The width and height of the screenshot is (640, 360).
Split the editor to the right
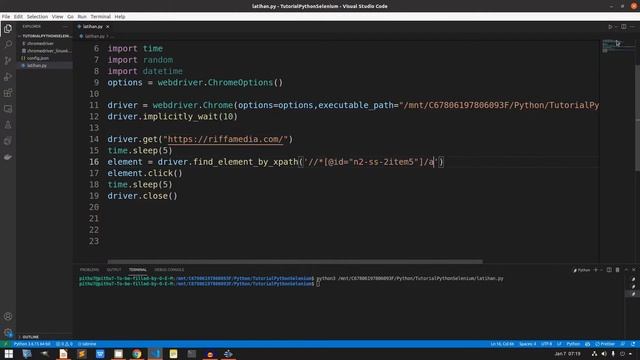624,27
